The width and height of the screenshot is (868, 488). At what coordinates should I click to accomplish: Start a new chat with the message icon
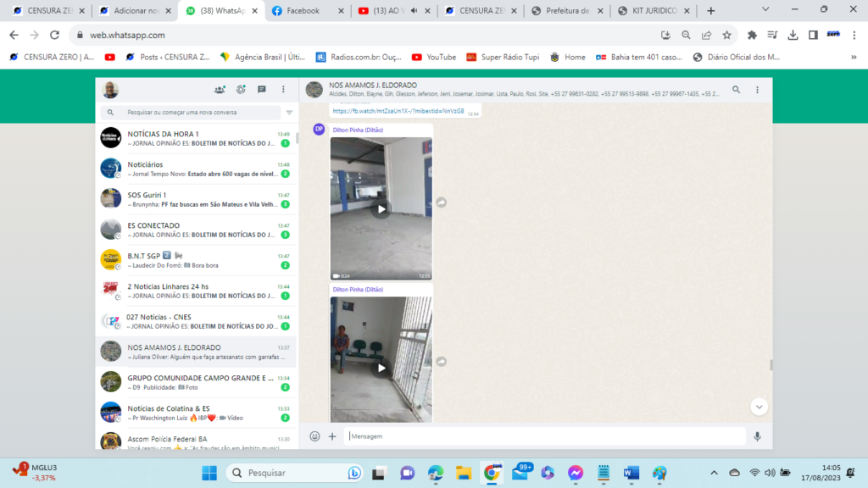click(262, 90)
